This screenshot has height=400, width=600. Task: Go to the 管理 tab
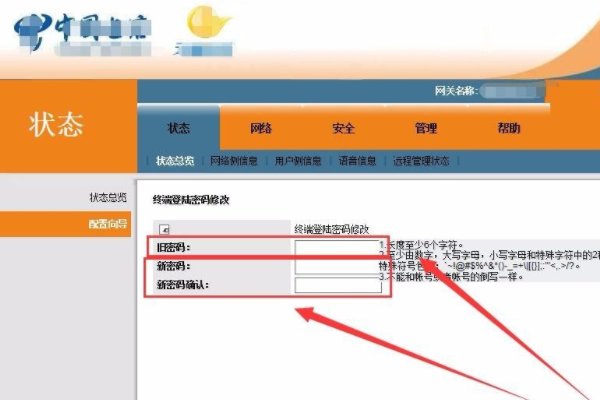426,128
